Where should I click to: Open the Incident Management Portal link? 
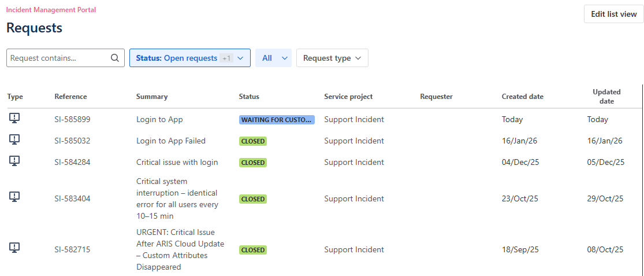pos(51,10)
